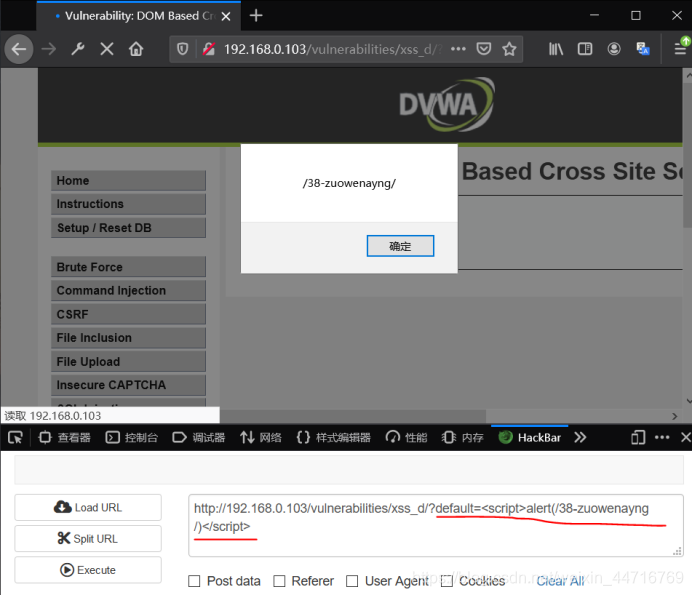Enable the Cookies checkbox
The width and height of the screenshot is (693, 596).
(x=447, y=581)
